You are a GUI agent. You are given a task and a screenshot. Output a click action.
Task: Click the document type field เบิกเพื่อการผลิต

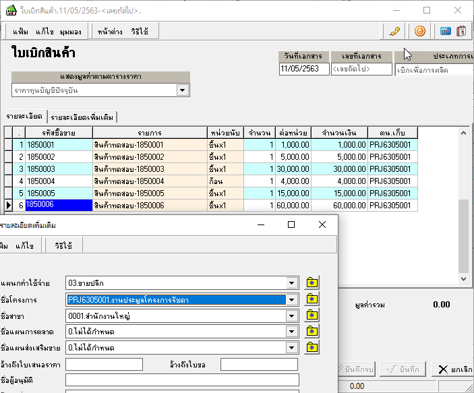click(434, 70)
